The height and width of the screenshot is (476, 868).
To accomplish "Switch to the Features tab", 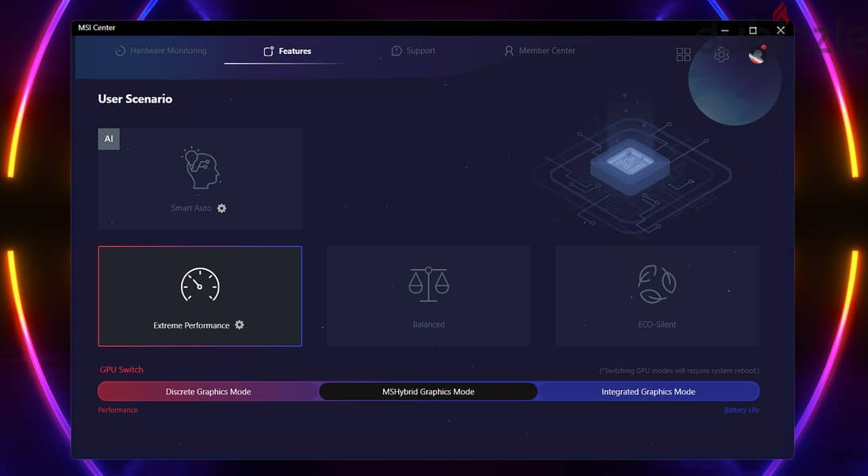I will [286, 51].
